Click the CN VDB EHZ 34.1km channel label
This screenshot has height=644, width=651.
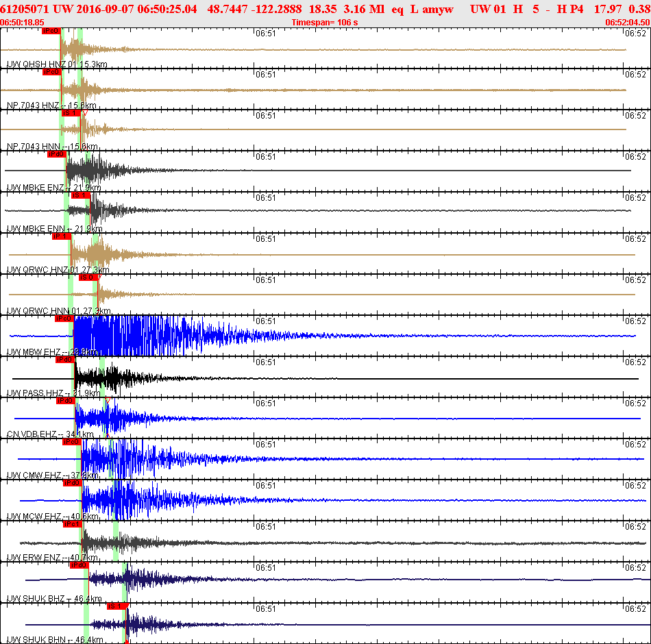pyautogui.click(x=50, y=434)
